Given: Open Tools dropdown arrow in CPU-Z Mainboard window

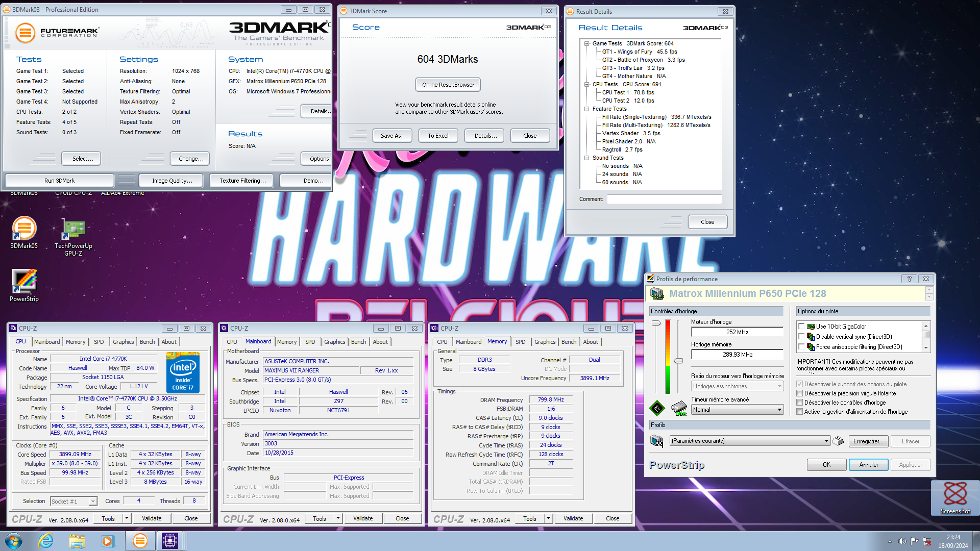Looking at the screenshot, I should point(338,518).
